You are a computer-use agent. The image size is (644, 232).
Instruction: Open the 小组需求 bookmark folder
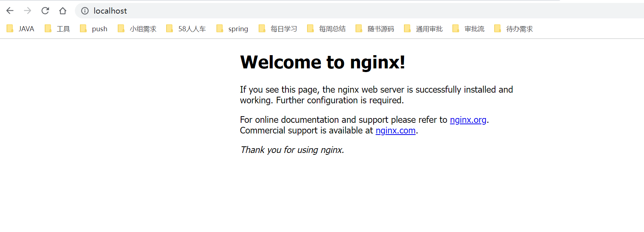click(137, 29)
